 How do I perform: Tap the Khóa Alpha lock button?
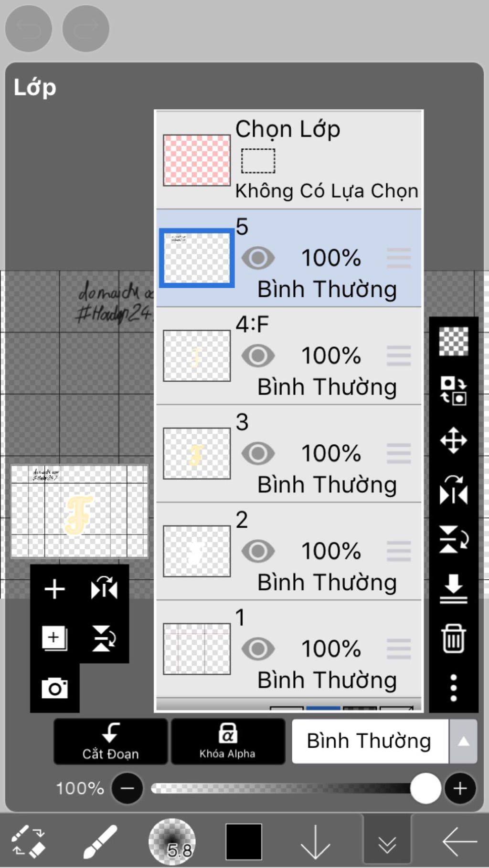coord(228,741)
